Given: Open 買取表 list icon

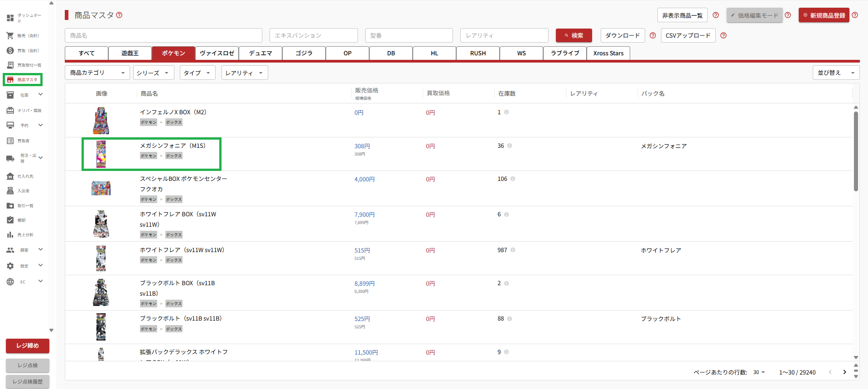Looking at the screenshot, I should pos(10,141).
